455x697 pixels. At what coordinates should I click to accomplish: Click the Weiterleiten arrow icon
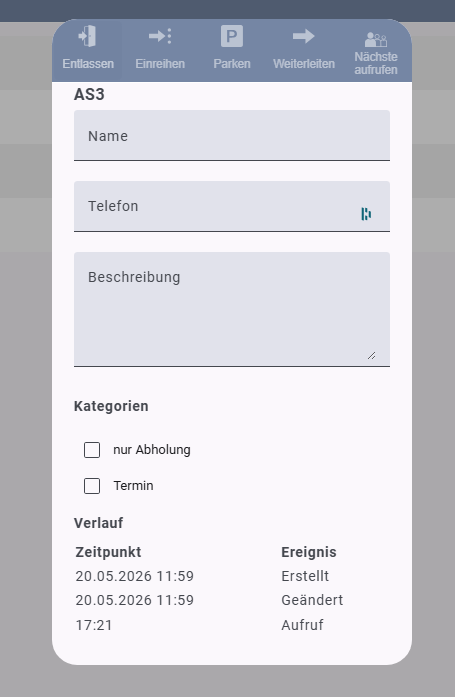coord(303,36)
